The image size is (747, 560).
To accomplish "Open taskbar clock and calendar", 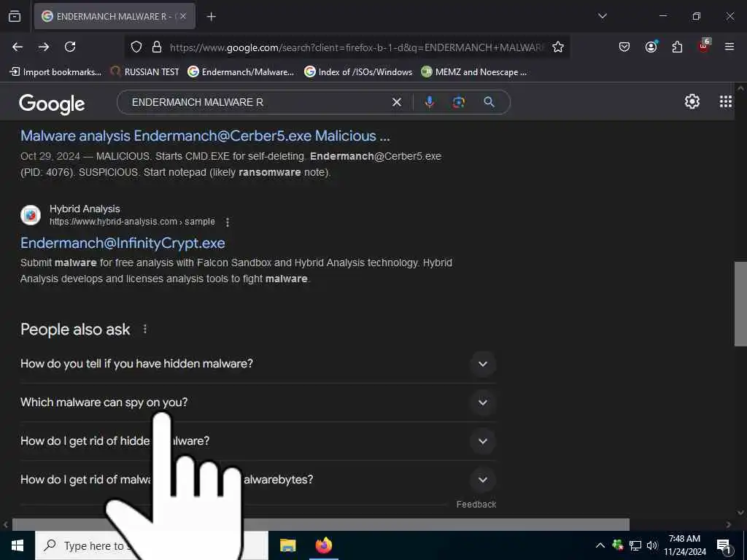I will coord(684,545).
